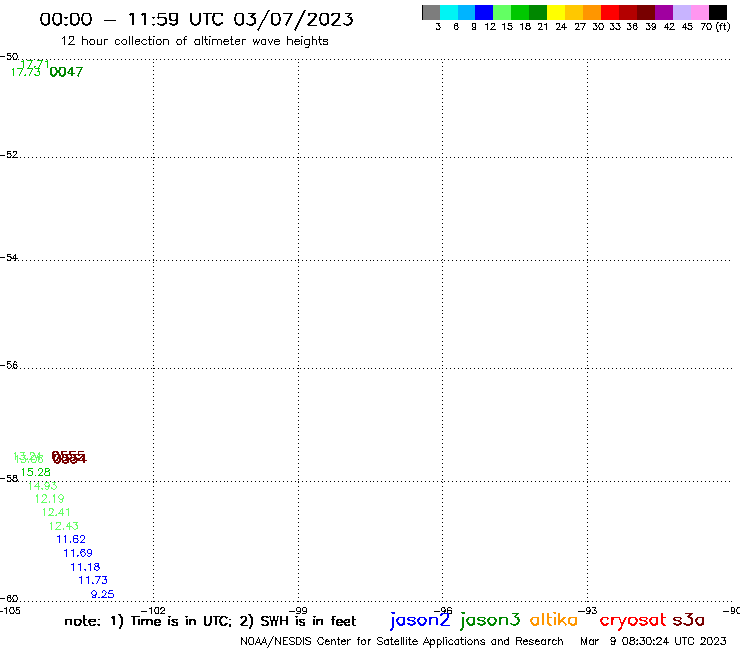Screen dimensions: 740x650
Task: Click the latitude label -52
Action: point(9,155)
